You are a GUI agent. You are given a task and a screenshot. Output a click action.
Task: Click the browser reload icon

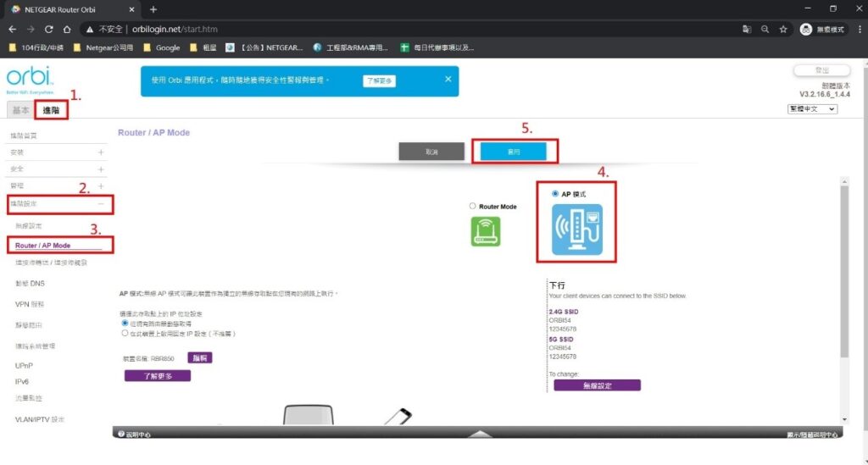pyautogui.click(x=48, y=29)
